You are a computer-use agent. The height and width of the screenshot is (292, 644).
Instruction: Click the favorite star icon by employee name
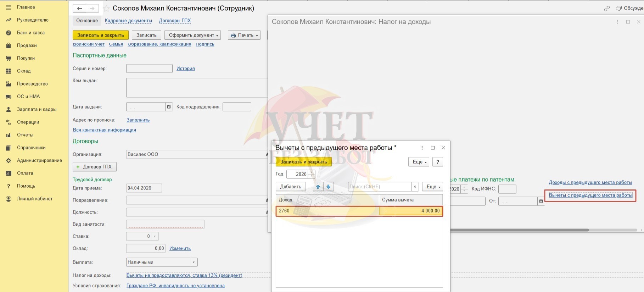[x=106, y=9]
